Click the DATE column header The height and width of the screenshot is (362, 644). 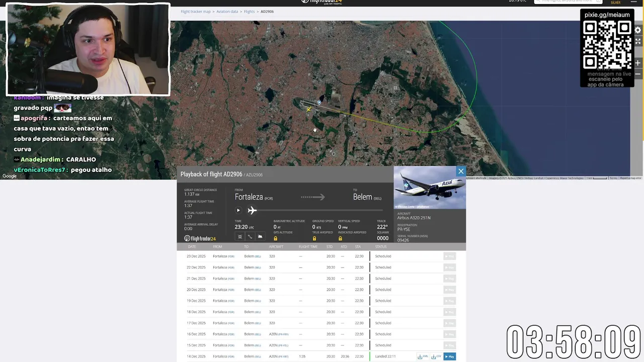[x=192, y=247]
